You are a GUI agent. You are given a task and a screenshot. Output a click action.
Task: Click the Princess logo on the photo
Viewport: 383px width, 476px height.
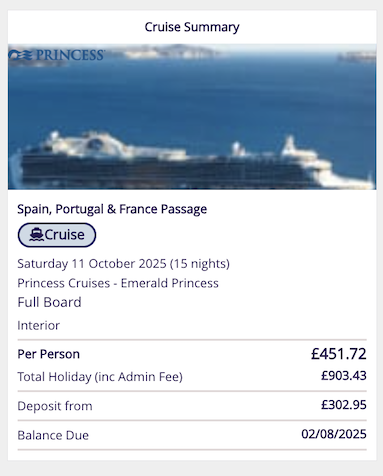pyautogui.click(x=57, y=55)
